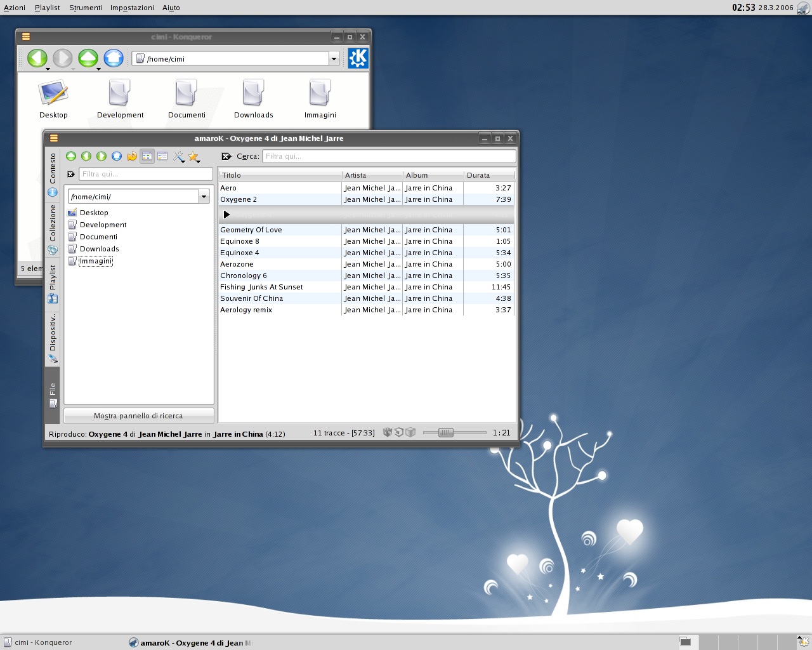Click the Konqueror /home/cimi location field
812x650 pixels.
tap(230, 58)
